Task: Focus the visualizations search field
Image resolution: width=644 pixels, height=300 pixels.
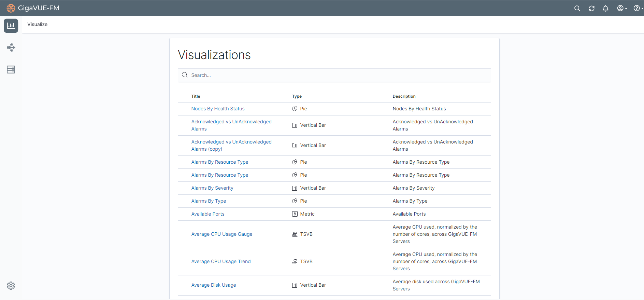Action: point(334,75)
